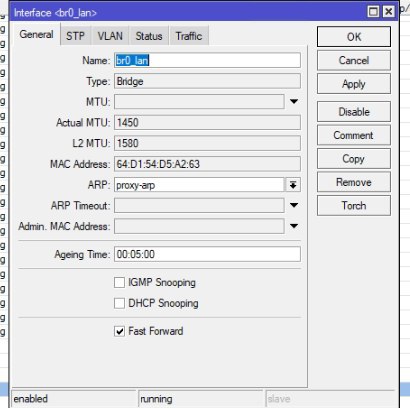Launch Torch for this interface
Screen dimensions: 410x408
354,205
